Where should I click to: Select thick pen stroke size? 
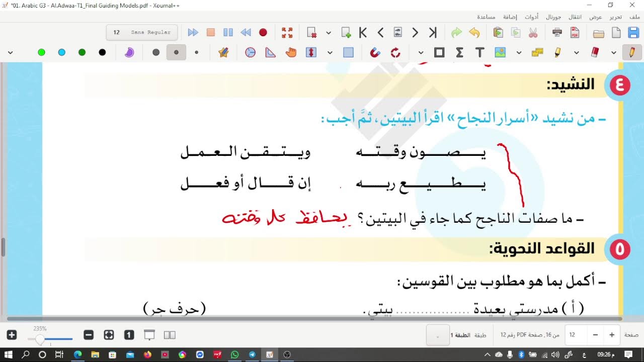[x=156, y=52]
